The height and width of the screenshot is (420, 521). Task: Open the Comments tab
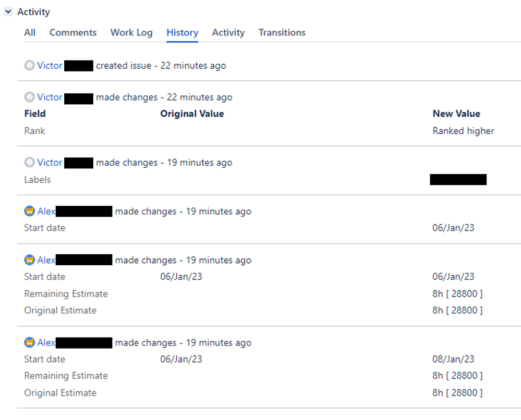coord(73,32)
